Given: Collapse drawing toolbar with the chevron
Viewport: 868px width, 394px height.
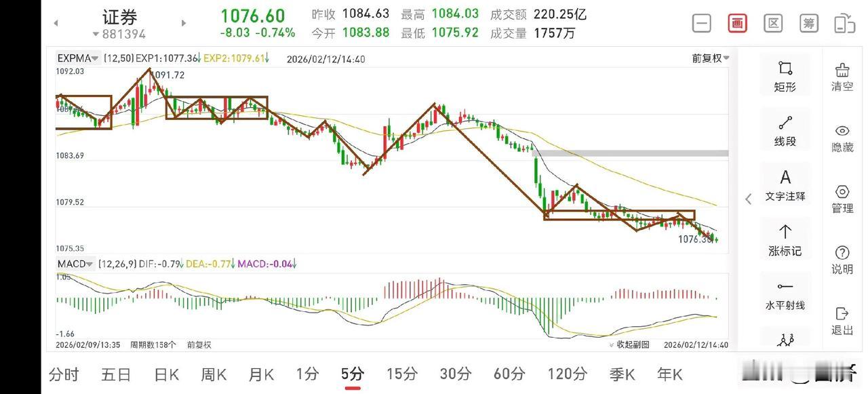Looking at the screenshot, I should (x=749, y=199).
